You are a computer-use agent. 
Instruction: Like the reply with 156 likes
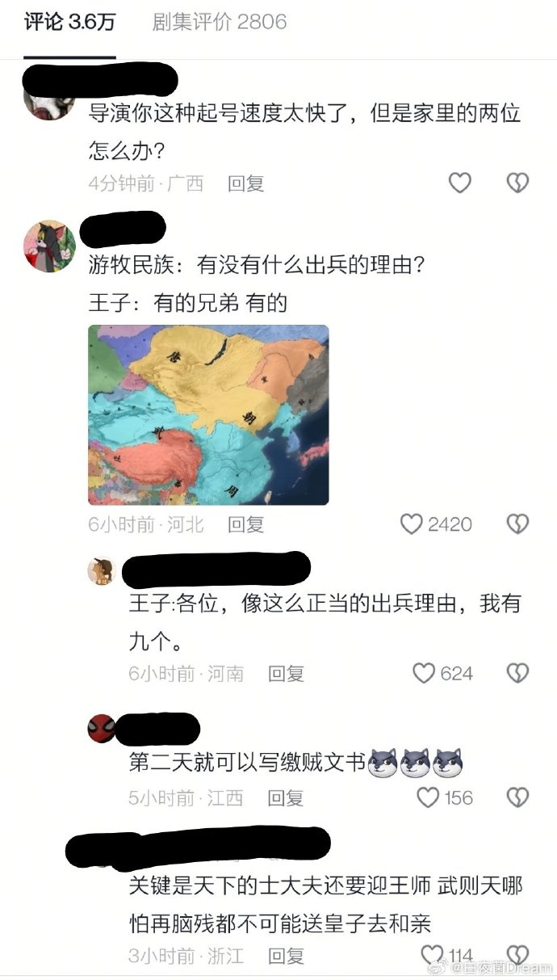428,798
